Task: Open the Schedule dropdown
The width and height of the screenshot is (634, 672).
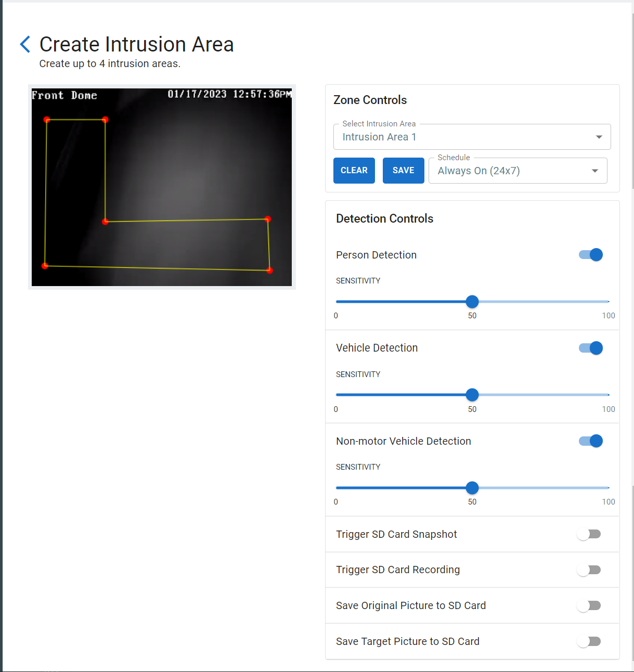Action: point(517,171)
